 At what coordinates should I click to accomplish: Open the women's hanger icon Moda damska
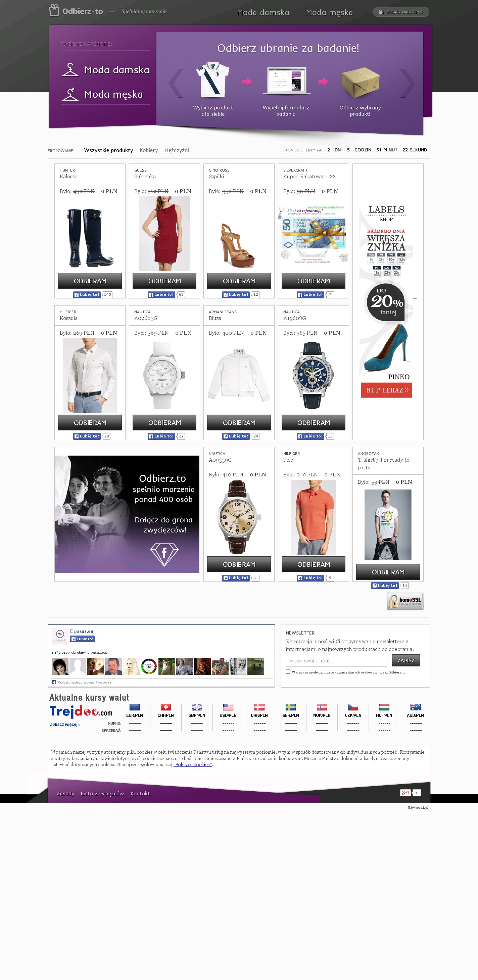(70, 69)
